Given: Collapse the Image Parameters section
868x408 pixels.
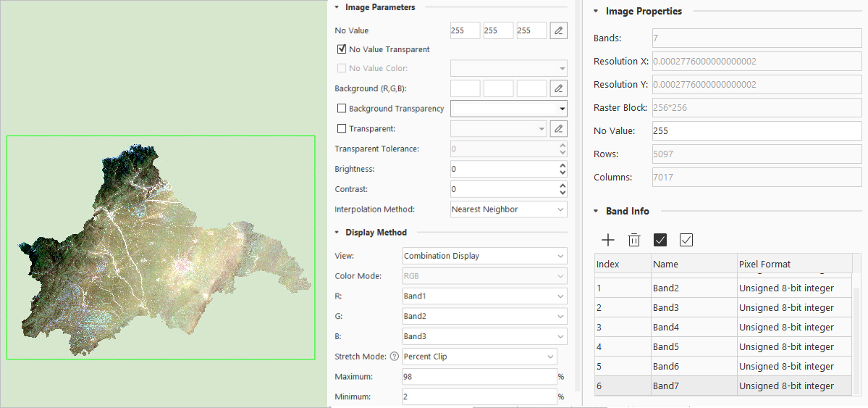Looking at the screenshot, I should 337,7.
